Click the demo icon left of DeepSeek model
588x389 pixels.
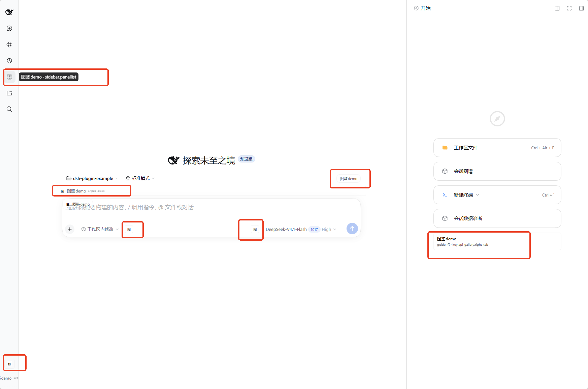click(255, 229)
